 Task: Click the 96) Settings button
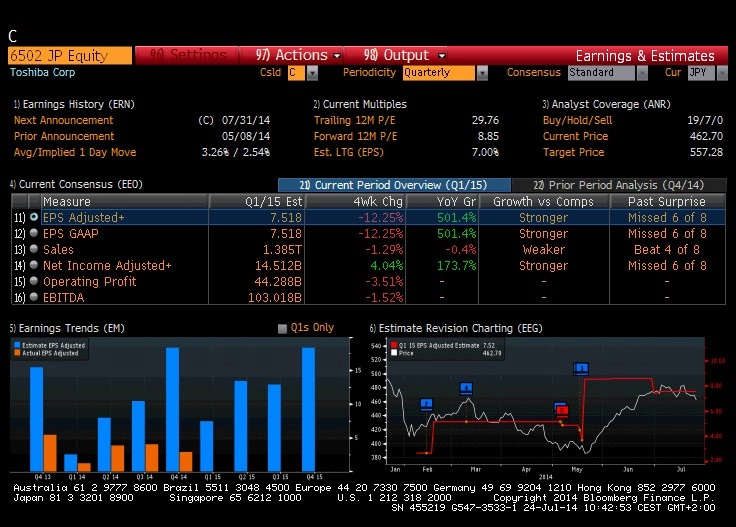[x=188, y=55]
